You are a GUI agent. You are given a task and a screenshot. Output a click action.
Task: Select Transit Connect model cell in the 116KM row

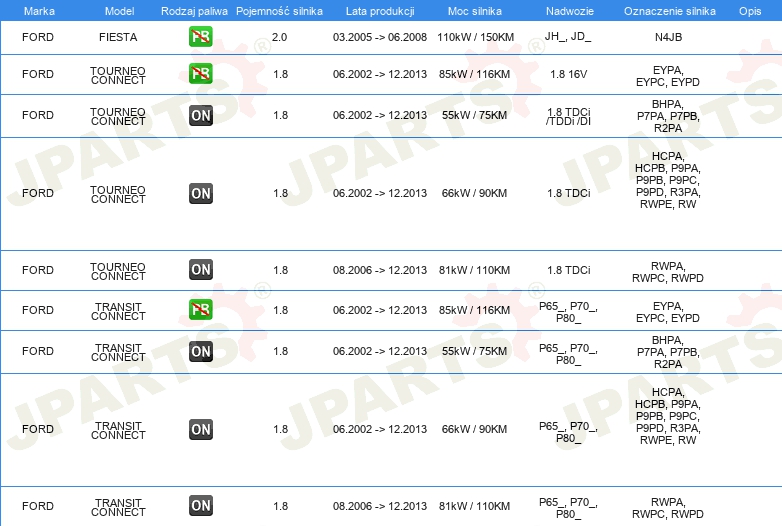118,311
